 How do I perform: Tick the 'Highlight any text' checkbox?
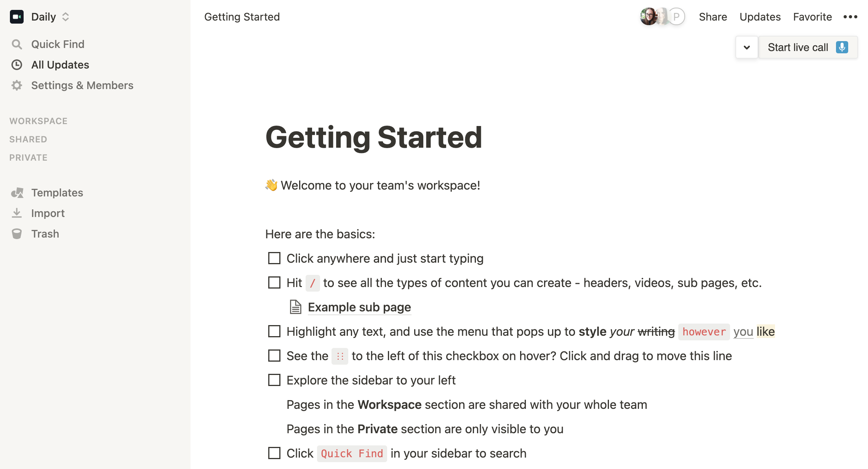coord(274,331)
